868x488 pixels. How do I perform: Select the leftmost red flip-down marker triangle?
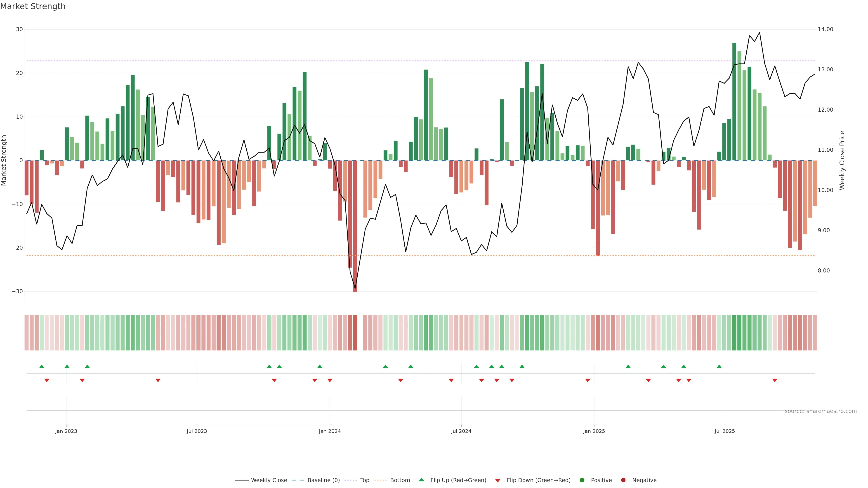(x=47, y=380)
